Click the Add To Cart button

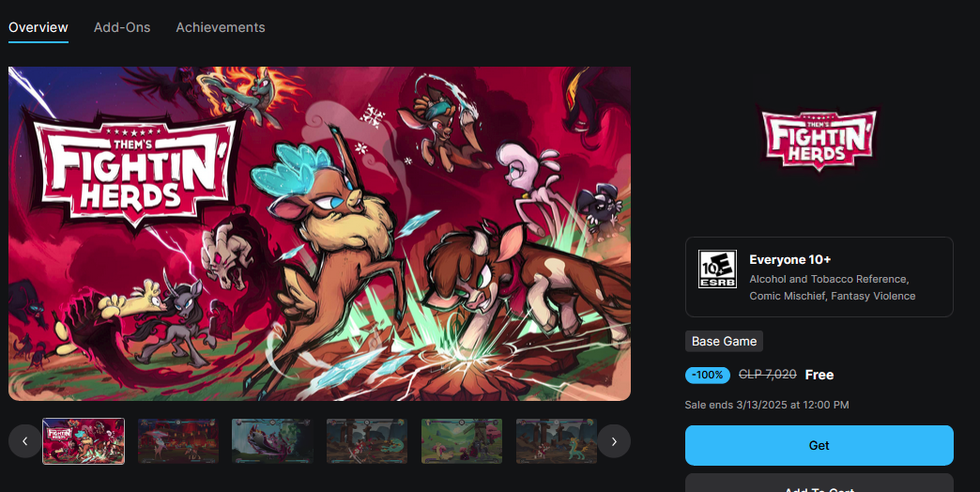point(819,484)
